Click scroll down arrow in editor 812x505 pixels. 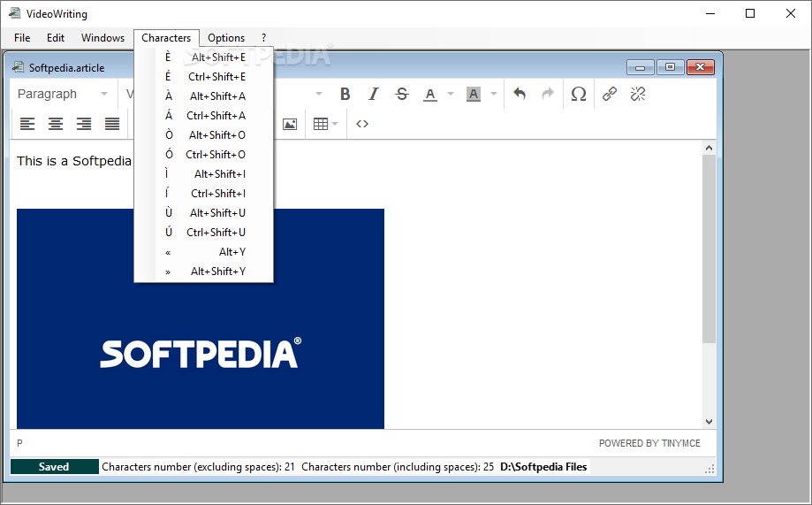click(x=709, y=422)
